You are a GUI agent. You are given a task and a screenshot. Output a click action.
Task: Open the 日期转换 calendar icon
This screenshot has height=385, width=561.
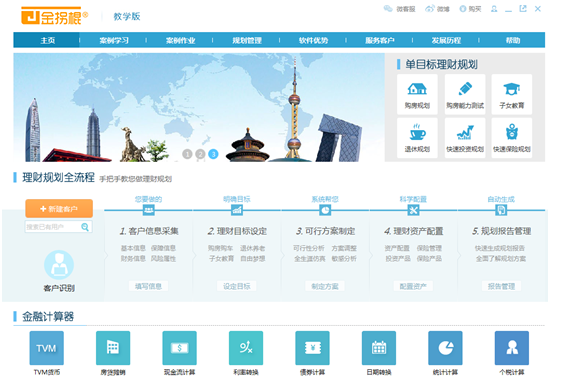379,348
